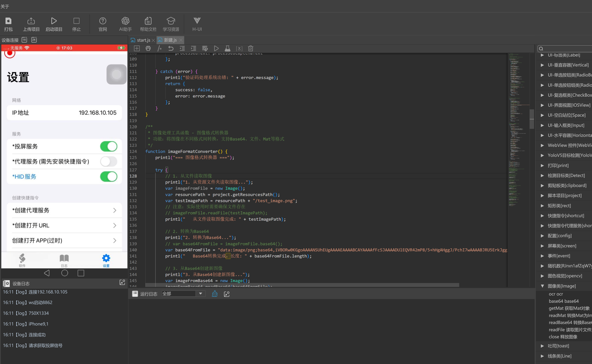Clear the run log with broom icon
The image size is (592, 364).
pyautogui.click(x=214, y=294)
